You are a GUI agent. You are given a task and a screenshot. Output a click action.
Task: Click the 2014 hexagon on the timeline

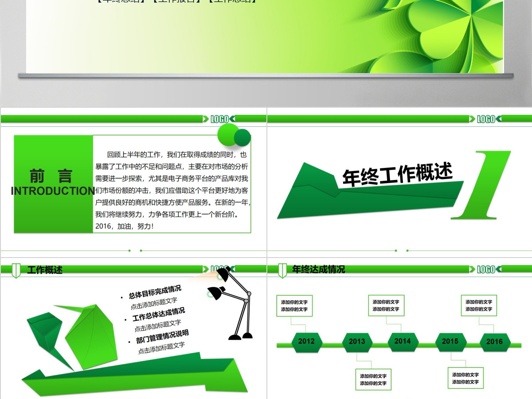click(403, 341)
